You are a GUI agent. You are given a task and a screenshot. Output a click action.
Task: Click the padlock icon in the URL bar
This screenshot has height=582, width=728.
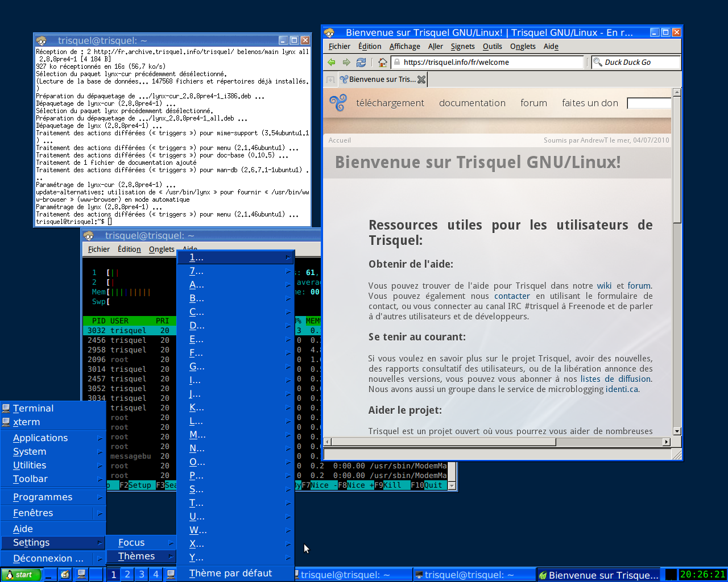pyautogui.click(x=397, y=62)
